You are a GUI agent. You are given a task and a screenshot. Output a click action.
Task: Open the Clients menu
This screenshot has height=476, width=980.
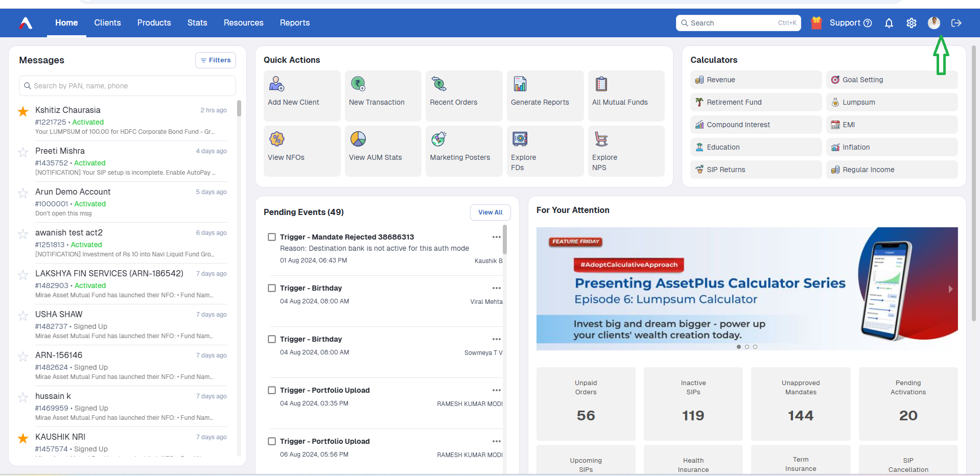107,23
